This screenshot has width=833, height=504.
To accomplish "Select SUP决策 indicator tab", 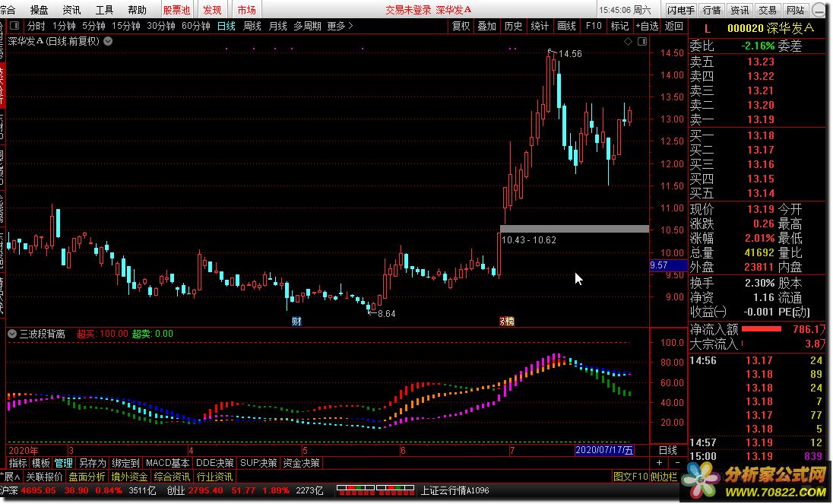I will tap(258, 463).
